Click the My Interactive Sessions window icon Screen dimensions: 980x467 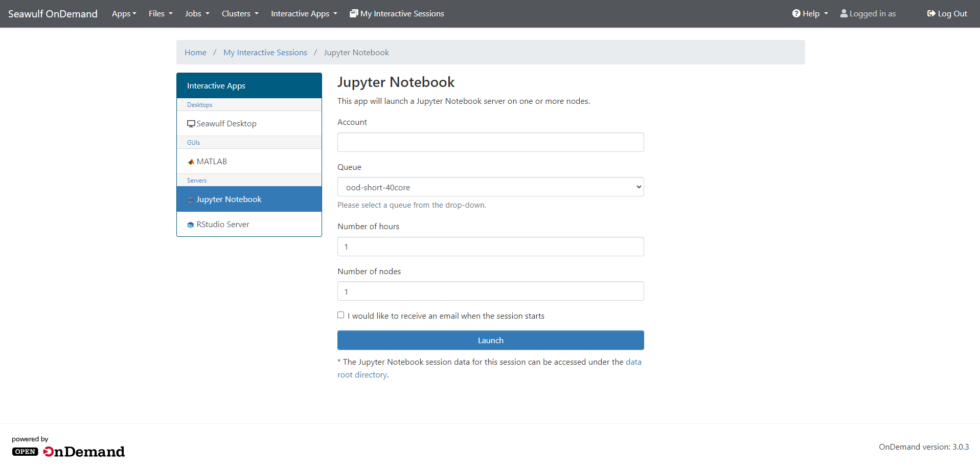coord(354,13)
